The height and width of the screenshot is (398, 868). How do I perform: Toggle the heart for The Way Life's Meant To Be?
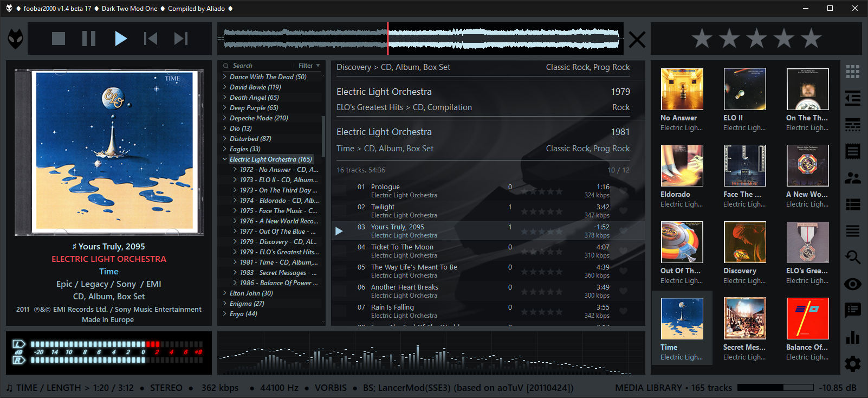coord(623,271)
